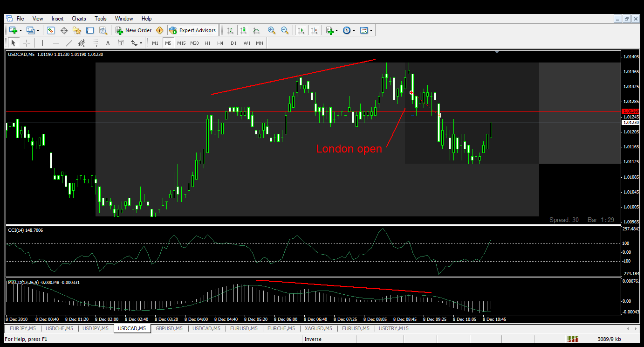Screen dimensions: 644x347
Task: Switch timeframe to M1
Action: point(155,43)
